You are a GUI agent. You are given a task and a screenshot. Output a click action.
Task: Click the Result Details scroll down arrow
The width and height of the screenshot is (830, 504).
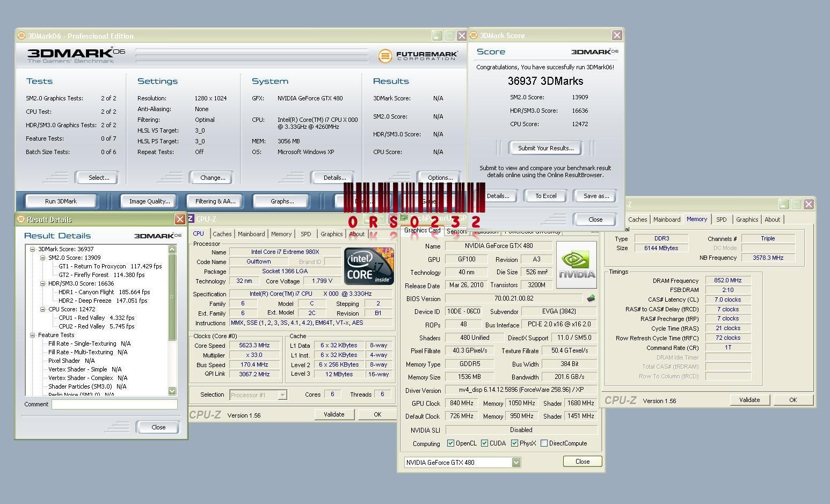172,391
